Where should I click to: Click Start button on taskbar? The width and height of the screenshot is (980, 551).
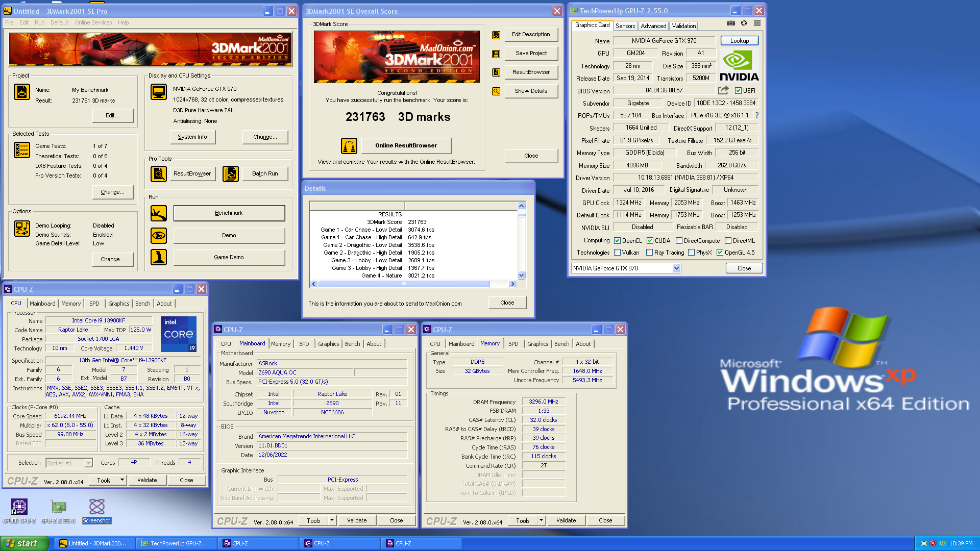pos(24,543)
